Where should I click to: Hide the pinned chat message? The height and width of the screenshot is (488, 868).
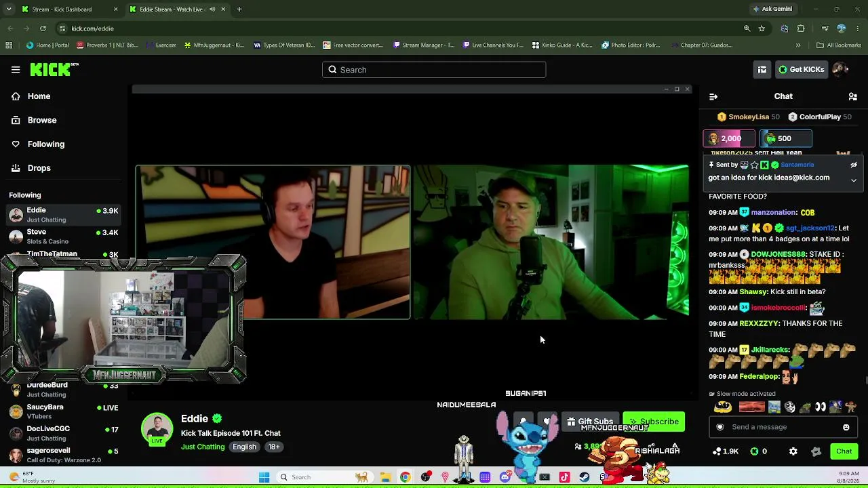[854, 165]
